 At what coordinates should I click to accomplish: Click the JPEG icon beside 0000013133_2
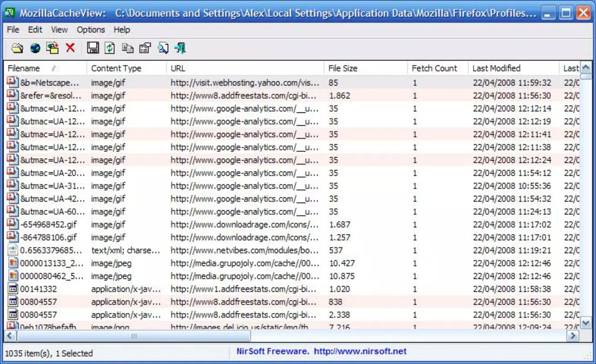click(x=12, y=263)
